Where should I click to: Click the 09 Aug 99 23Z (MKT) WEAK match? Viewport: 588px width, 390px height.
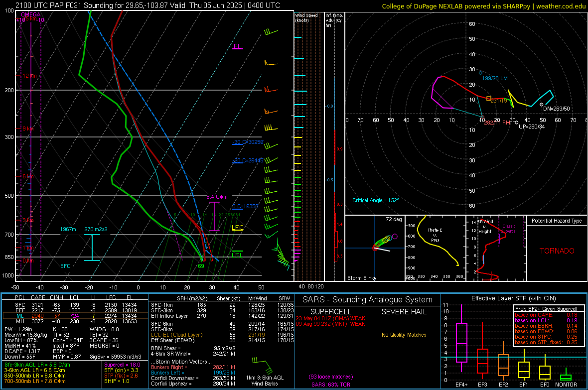(x=330, y=324)
